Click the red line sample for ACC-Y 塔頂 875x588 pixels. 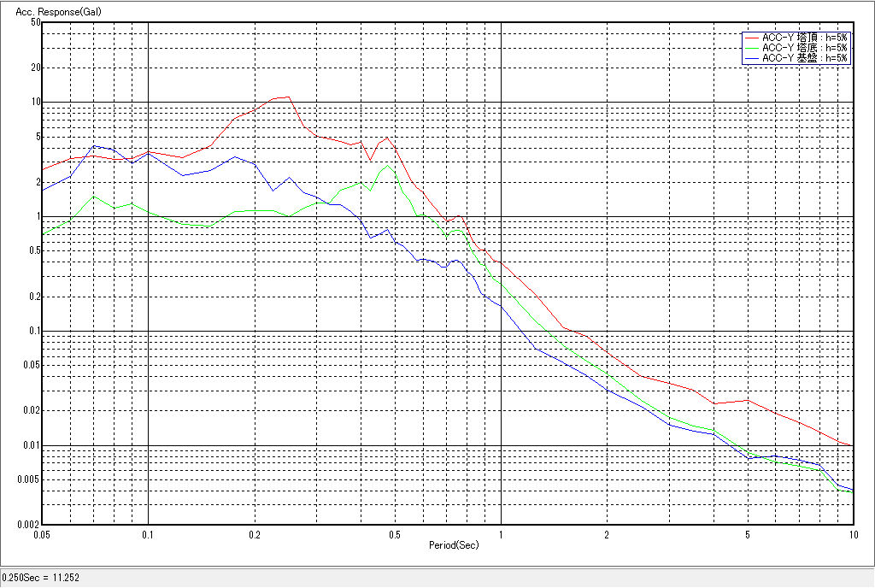[752, 38]
